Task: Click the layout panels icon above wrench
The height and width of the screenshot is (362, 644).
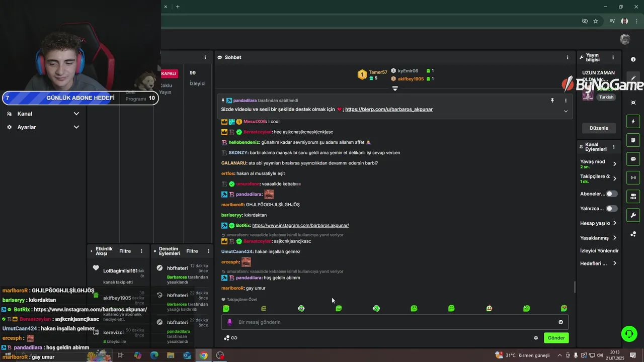Action: [633, 196]
